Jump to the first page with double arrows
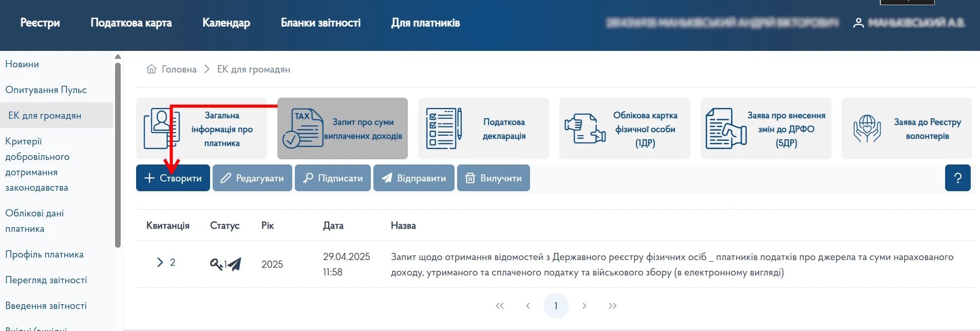 tap(500, 306)
